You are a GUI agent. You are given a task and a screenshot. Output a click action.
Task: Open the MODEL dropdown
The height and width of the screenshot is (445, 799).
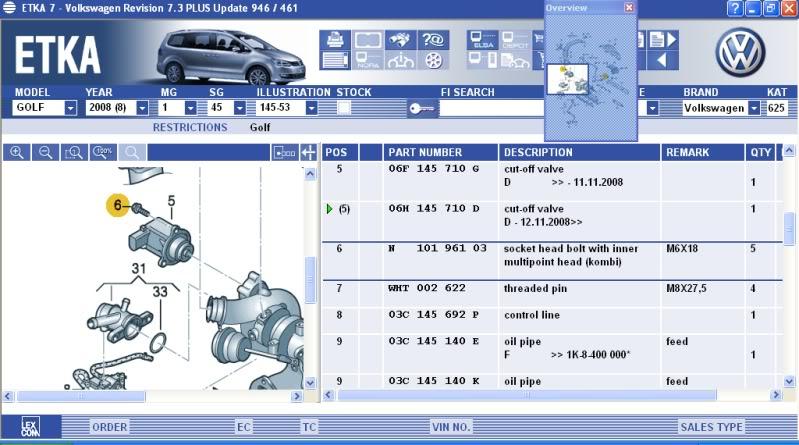pos(70,108)
